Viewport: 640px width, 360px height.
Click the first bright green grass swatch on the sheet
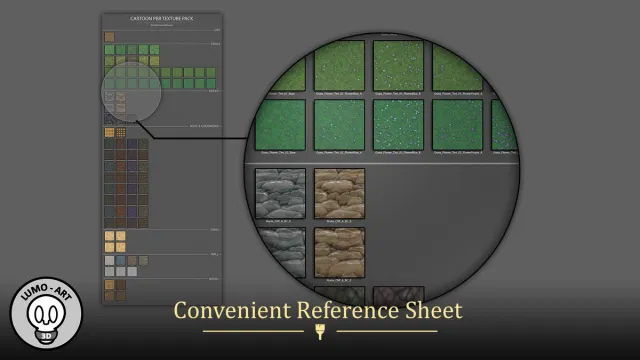109,50
